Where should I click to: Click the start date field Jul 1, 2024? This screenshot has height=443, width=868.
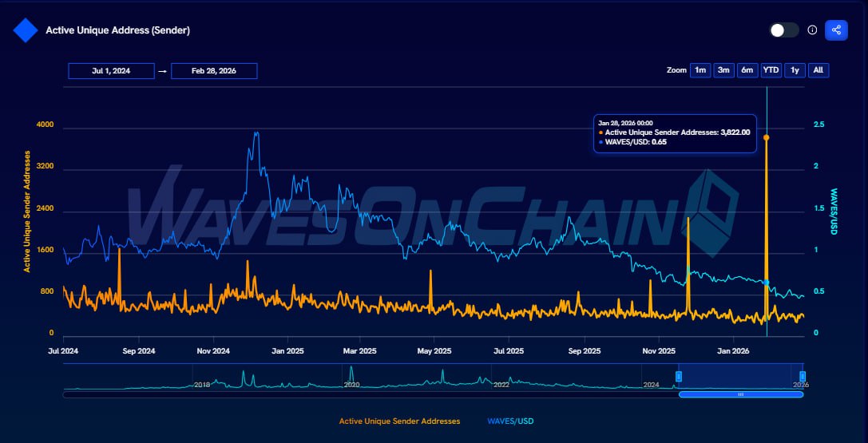pos(111,71)
